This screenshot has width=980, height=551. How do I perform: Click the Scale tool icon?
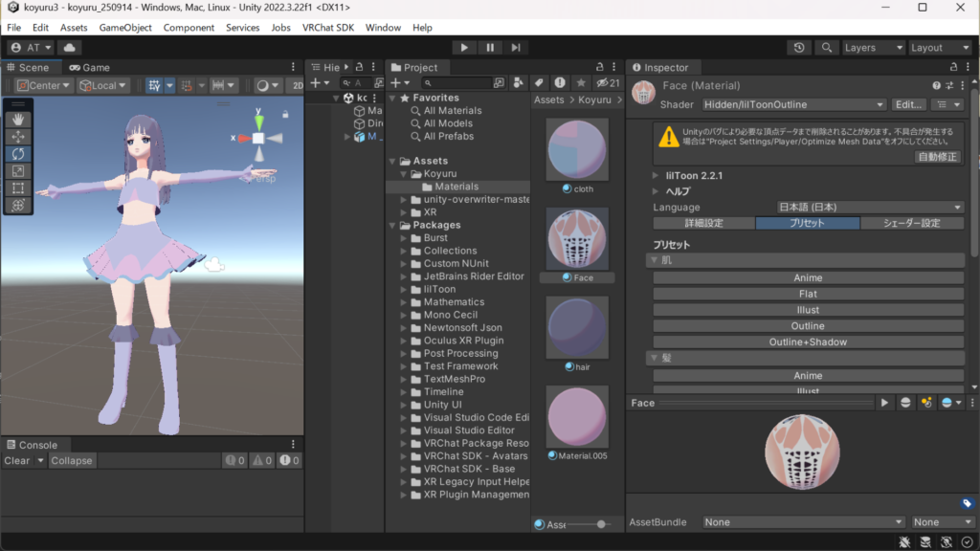click(19, 171)
